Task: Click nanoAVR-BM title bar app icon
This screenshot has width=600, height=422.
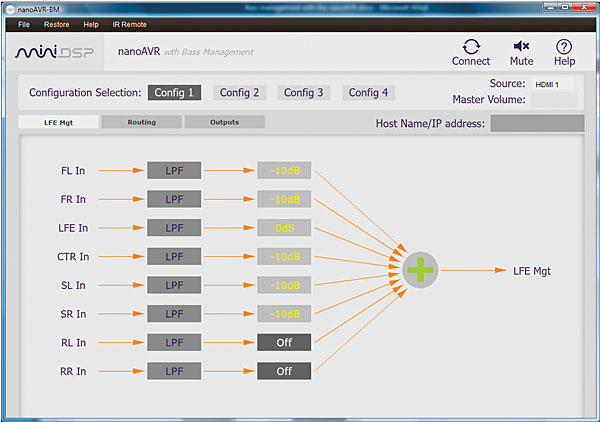Action: (x=11, y=9)
